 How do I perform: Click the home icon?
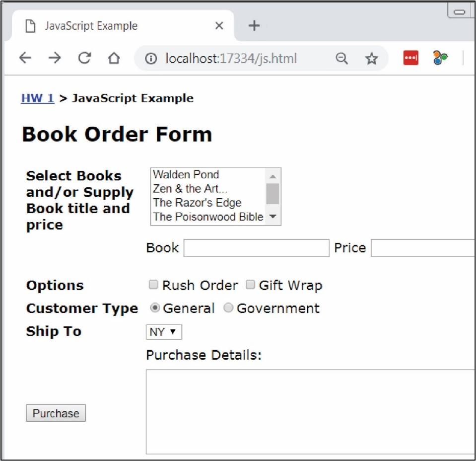(x=115, y=58)
